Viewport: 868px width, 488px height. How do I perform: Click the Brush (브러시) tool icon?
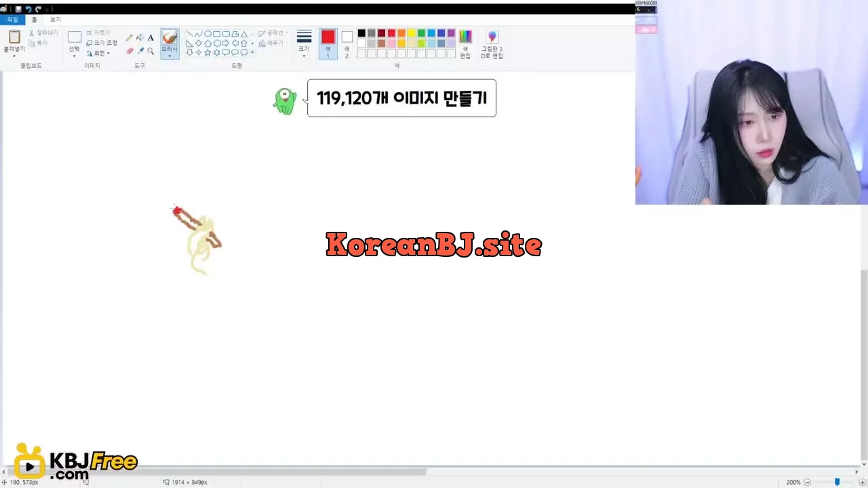pos(170,37)
